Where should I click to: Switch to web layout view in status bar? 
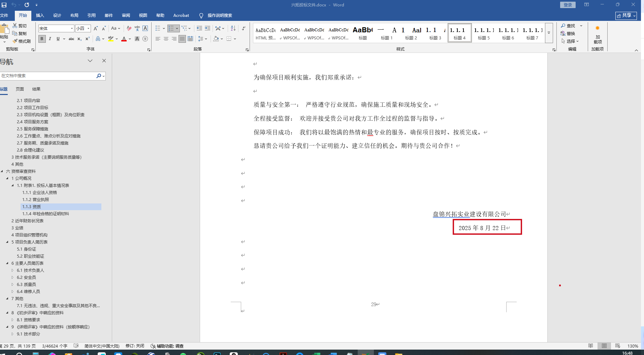(x=617, y=346)
